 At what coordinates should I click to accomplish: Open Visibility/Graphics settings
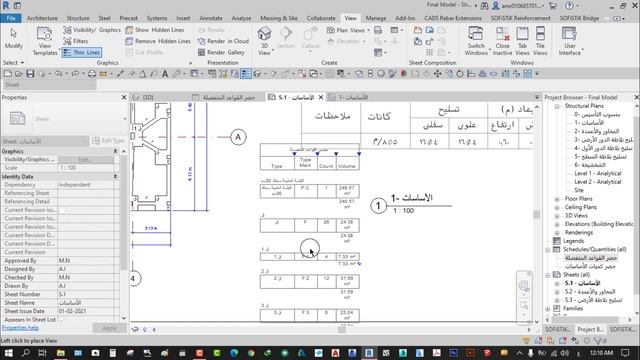tap(92, 30)
